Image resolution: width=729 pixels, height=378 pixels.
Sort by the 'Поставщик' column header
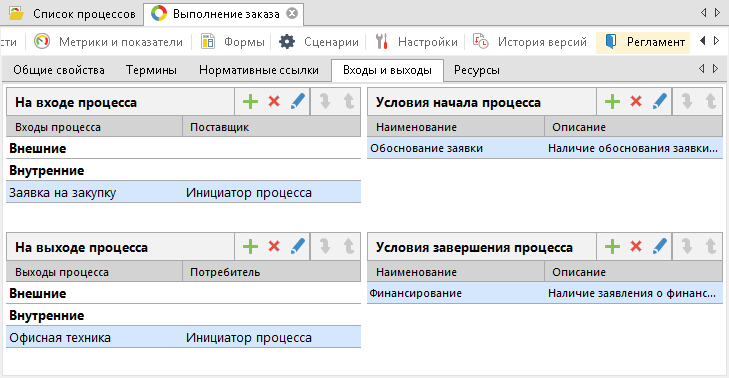pyautogui.click(x=272, y=127)
